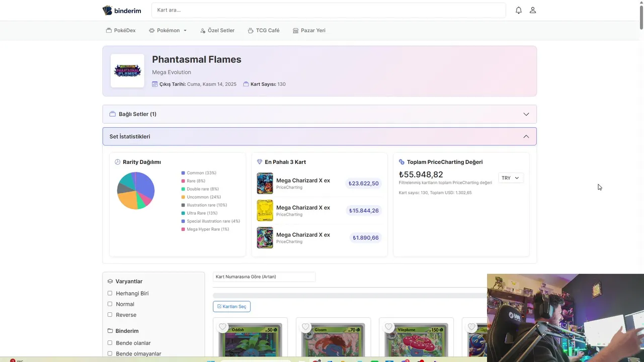Click the first Mega Charizard X ex name link

point(303,180)
